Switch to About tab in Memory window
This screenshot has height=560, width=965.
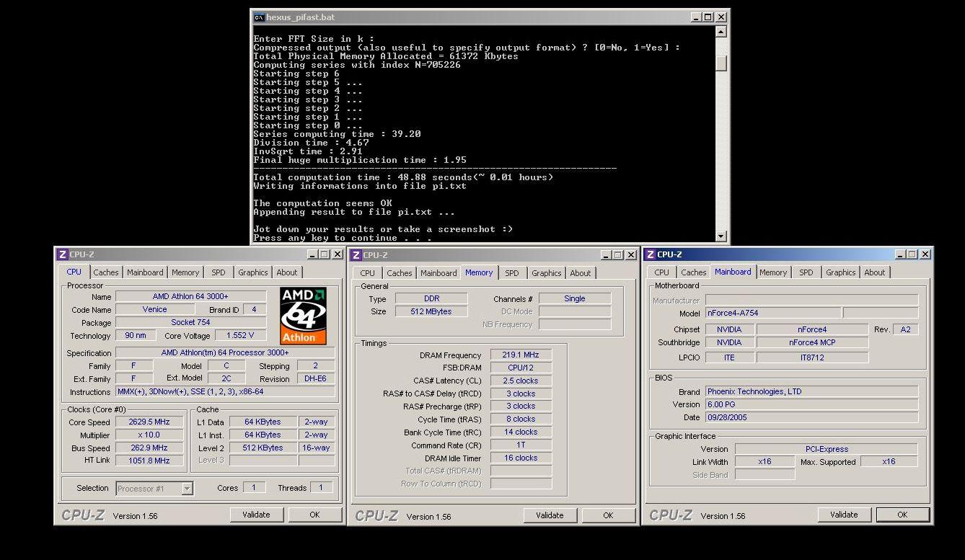coord(581,273)
